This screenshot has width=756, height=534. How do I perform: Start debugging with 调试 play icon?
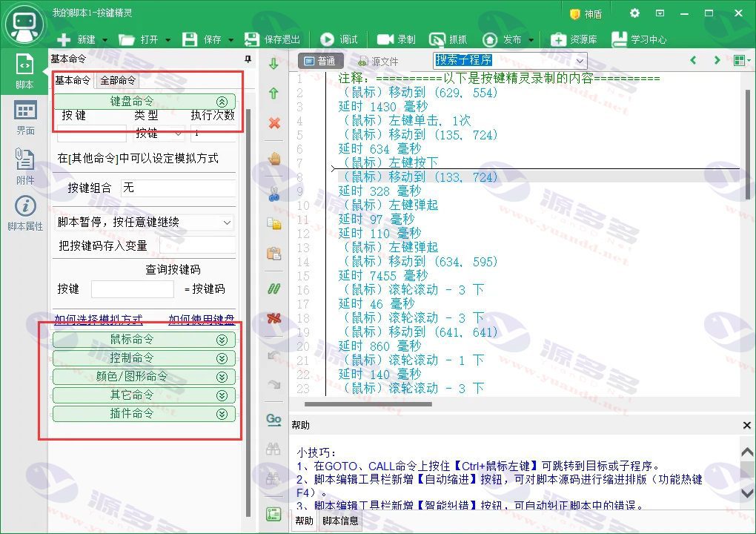tap(327, 39)
